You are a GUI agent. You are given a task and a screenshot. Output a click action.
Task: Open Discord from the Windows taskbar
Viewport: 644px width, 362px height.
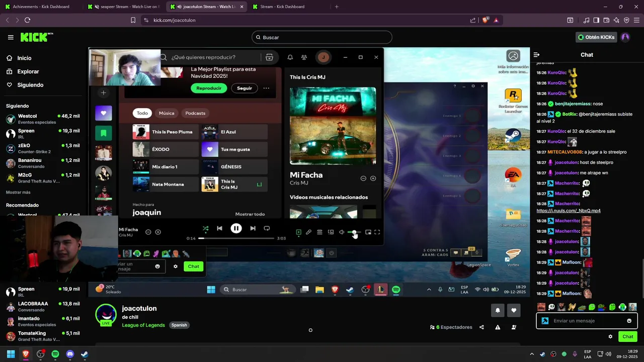[x=70, y=354]
